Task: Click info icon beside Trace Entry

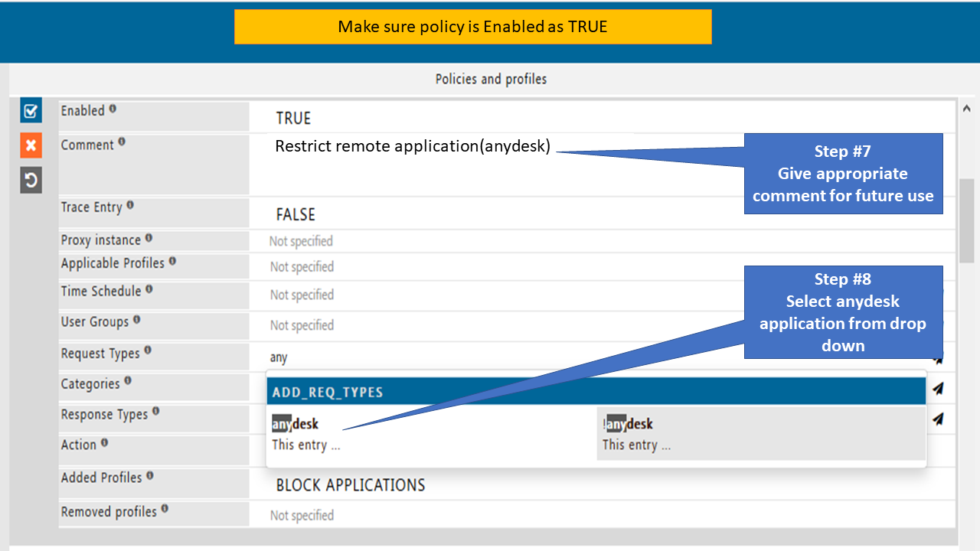Action: pos(130,205)
